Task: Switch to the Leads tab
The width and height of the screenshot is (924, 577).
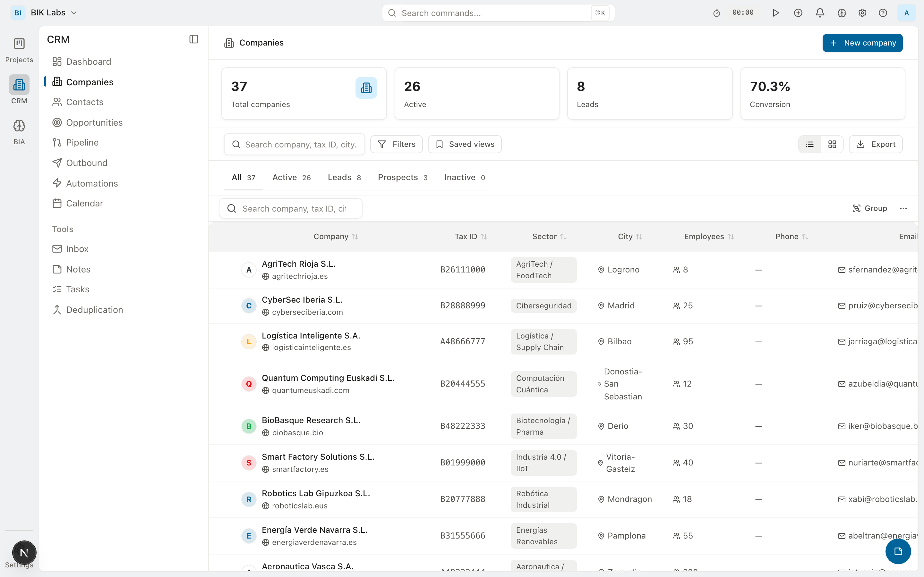Action: point(339,177)
